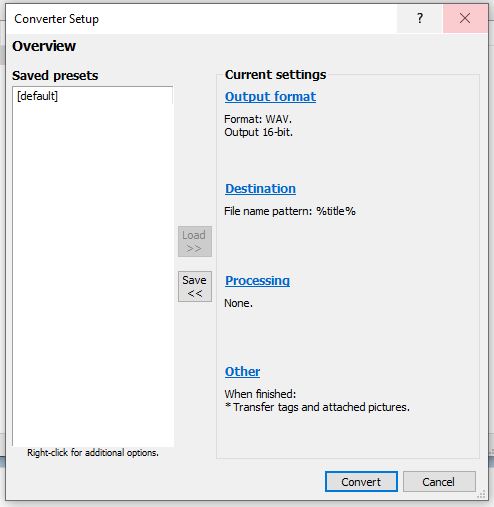Open the Other settings link
The image size is (494, 507).
click(x=242, y=371)
